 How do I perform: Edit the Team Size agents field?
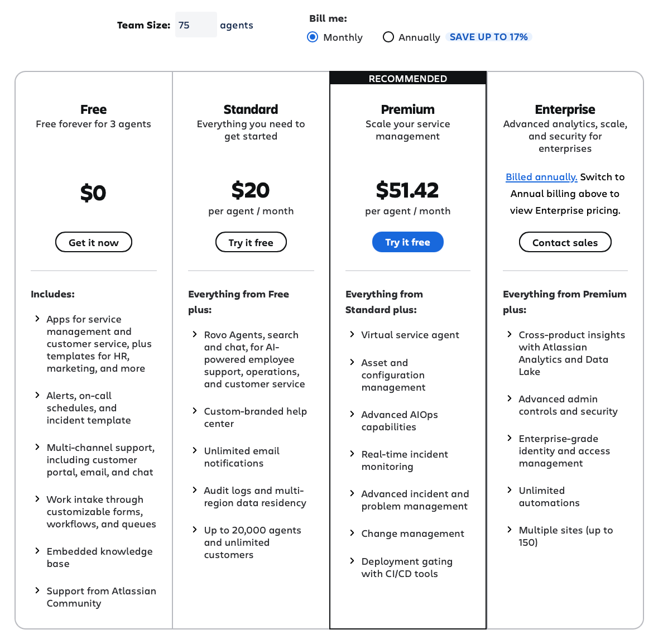tap(195, 25)
